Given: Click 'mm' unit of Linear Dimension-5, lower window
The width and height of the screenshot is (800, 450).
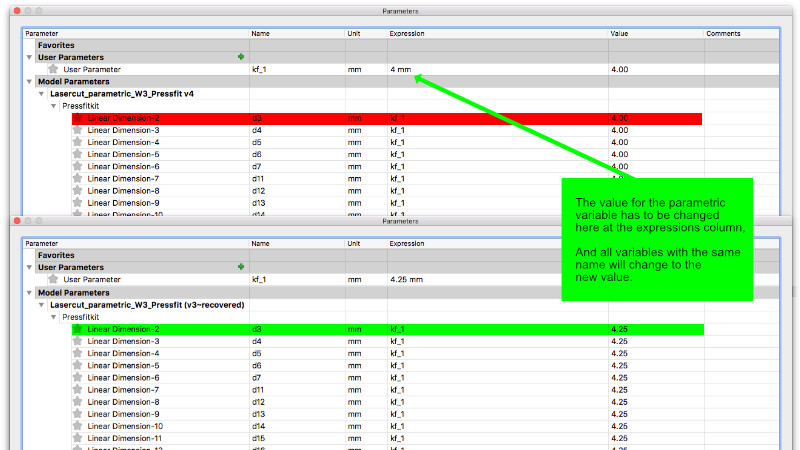Looking at the screenshot, I should [x=354, y=366].
